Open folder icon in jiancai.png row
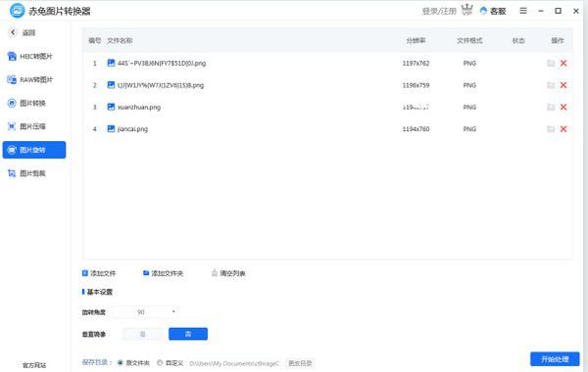588x372 pixels. 551,129
